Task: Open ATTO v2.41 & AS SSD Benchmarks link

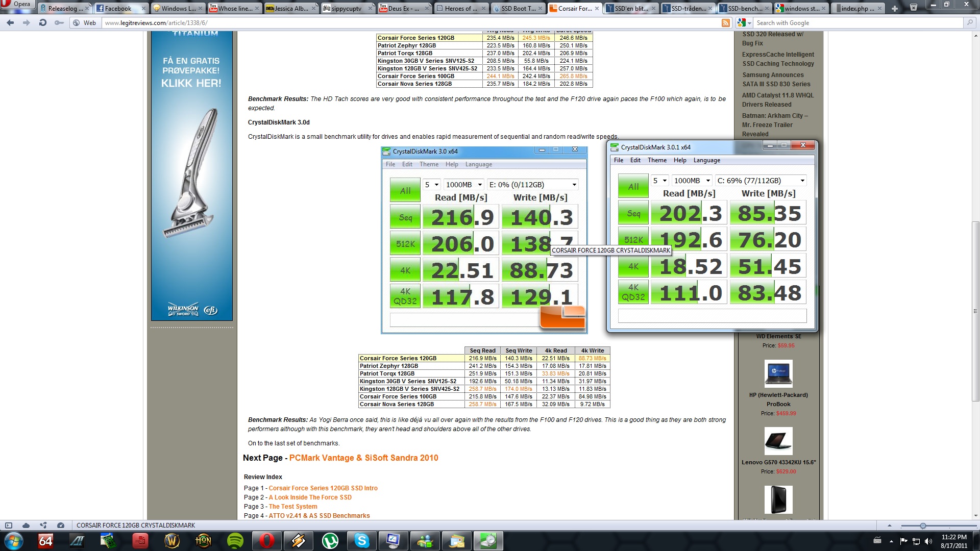Action: [319, 516]
